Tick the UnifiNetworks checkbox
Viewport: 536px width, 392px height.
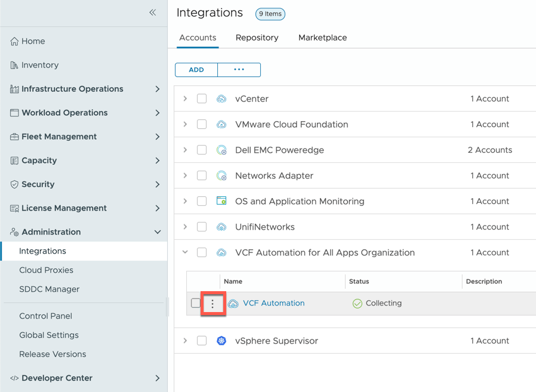202,227
